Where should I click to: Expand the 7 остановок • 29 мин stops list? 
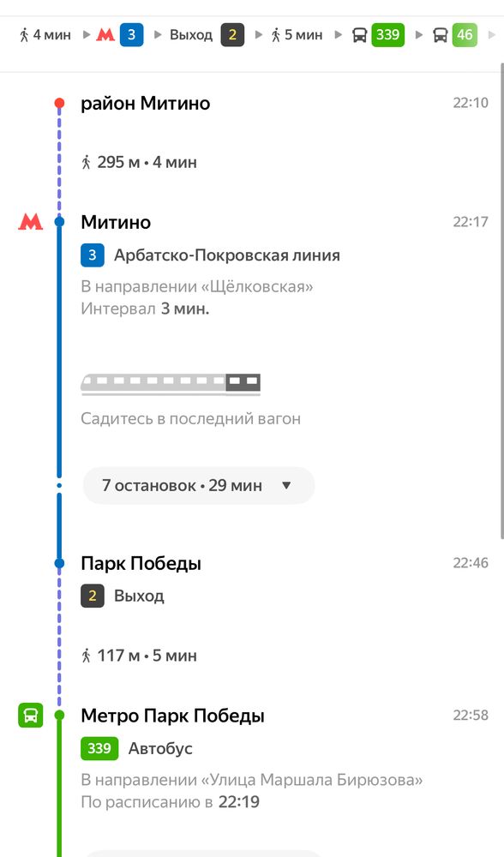198,485
